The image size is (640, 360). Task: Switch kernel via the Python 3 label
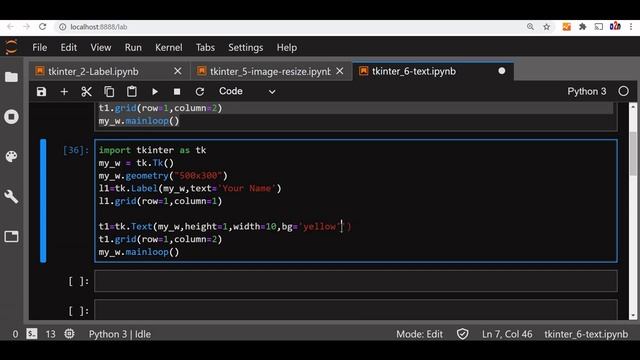pos(587,91)
